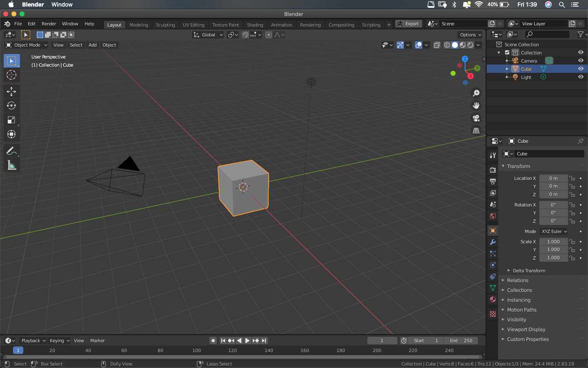Viewport: 588px width, 368px height.
Task: Click the Scale X value slider field
Action: [x=553, y=242]
